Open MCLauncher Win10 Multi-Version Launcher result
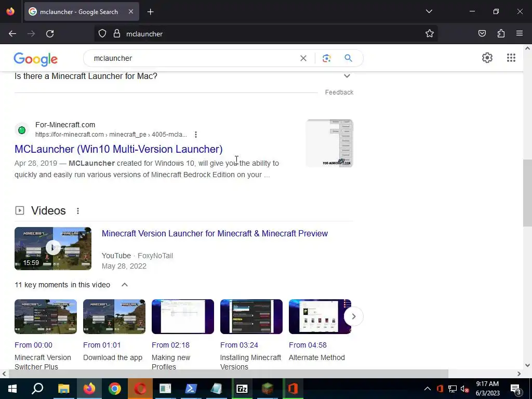Image resolution: width=532 pixels, height=399 pixels. pyautogui.click(x=118, y=149)
